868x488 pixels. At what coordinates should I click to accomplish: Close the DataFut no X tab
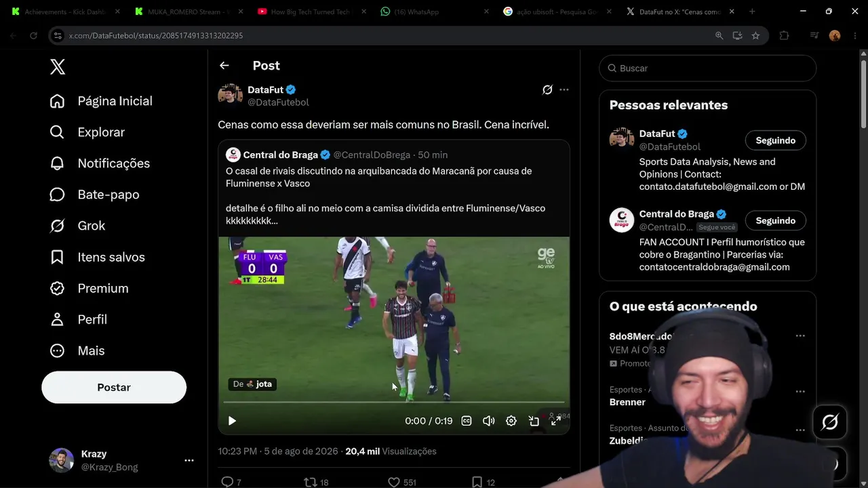732,12
